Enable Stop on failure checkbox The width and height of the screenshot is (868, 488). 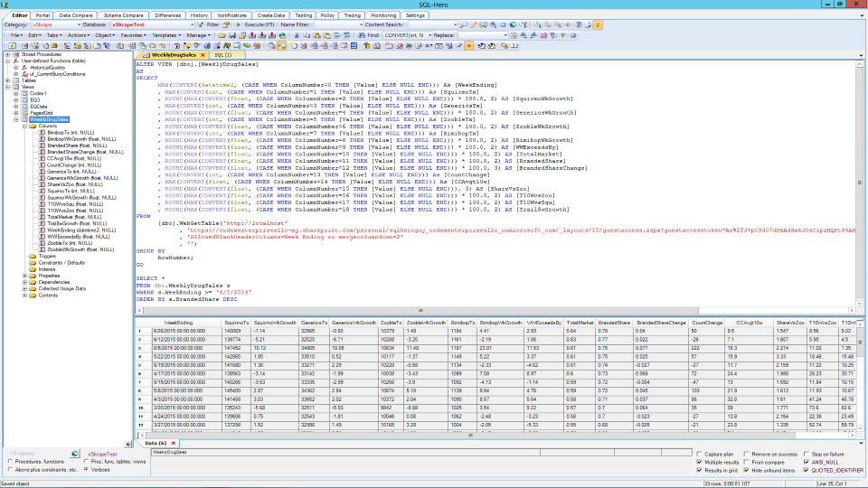(x=806, y=455)
